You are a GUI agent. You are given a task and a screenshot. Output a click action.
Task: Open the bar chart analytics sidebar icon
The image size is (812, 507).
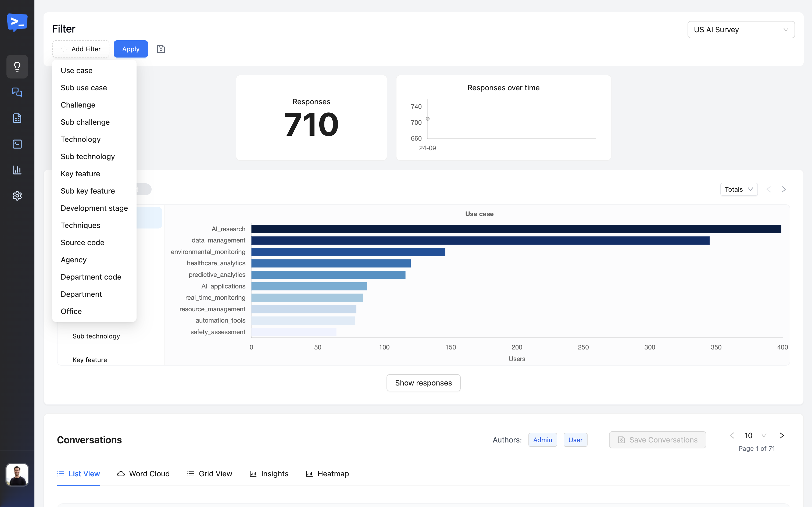17,170
